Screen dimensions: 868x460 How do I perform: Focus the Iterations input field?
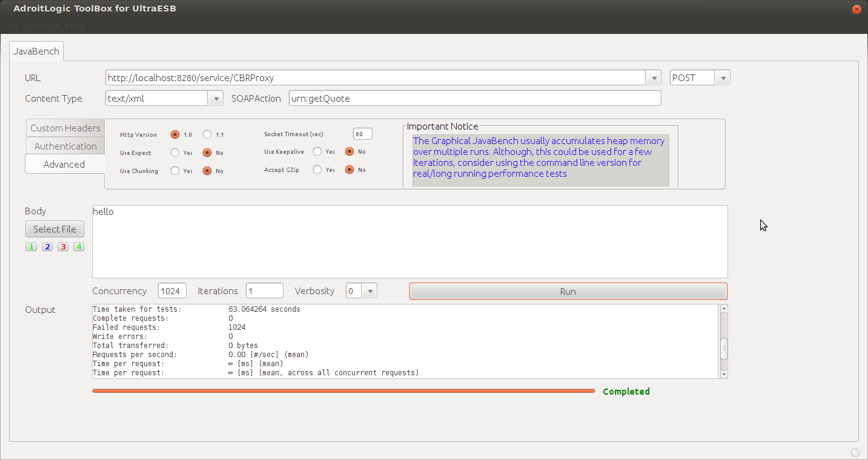pyautogui.click(x=265, y=291)
